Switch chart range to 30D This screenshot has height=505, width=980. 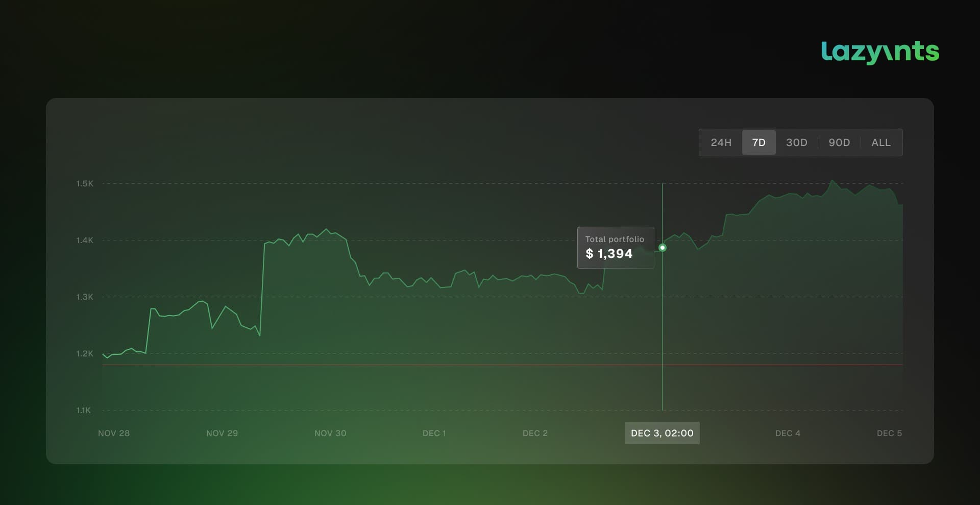pyautogui.click(x=796, y=142)
